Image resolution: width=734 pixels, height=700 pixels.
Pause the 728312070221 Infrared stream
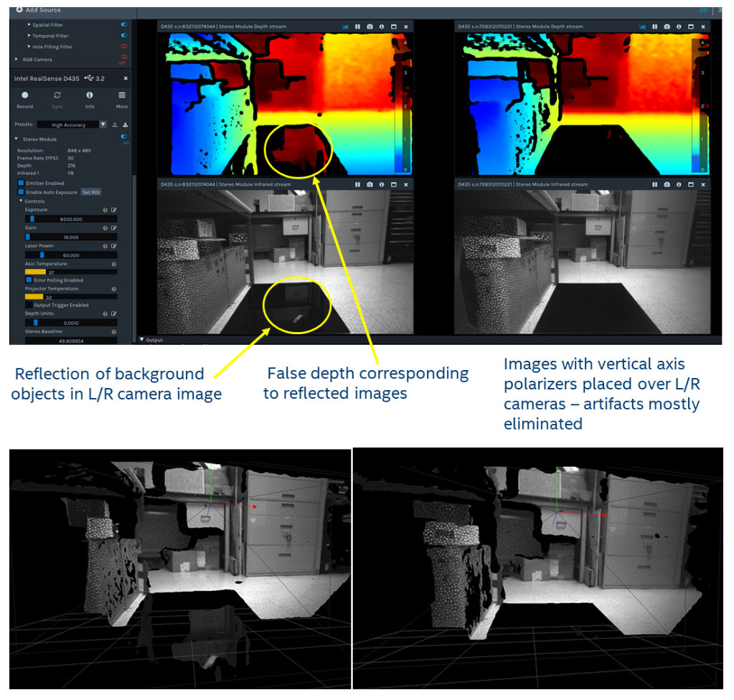[655, 184]
